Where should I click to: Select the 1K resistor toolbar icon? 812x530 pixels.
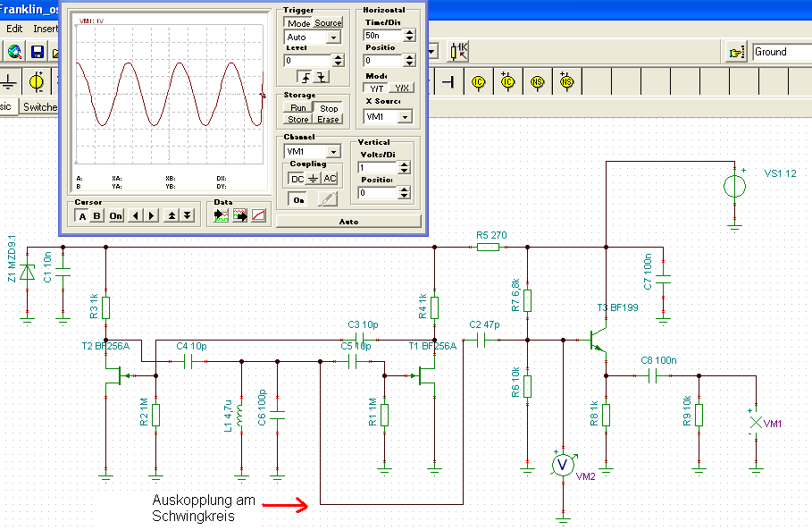(x=459, y=51)
